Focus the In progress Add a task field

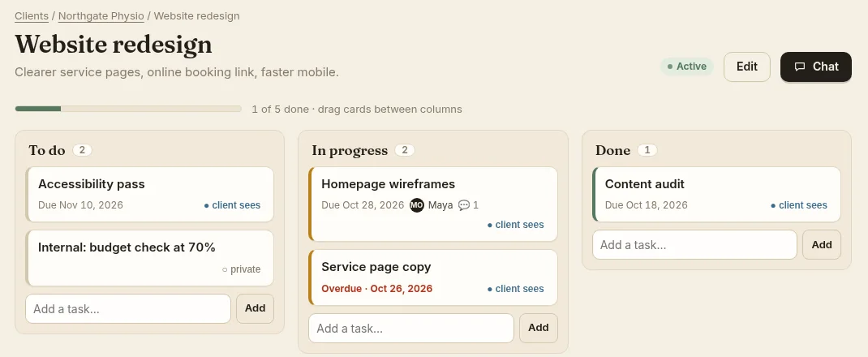411,329
